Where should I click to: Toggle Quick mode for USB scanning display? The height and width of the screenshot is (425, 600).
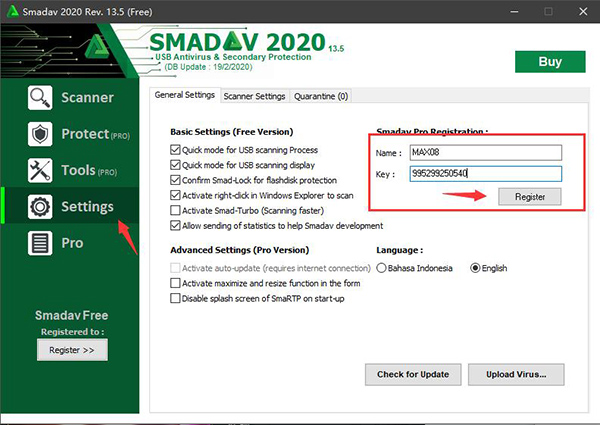(175, 165)
